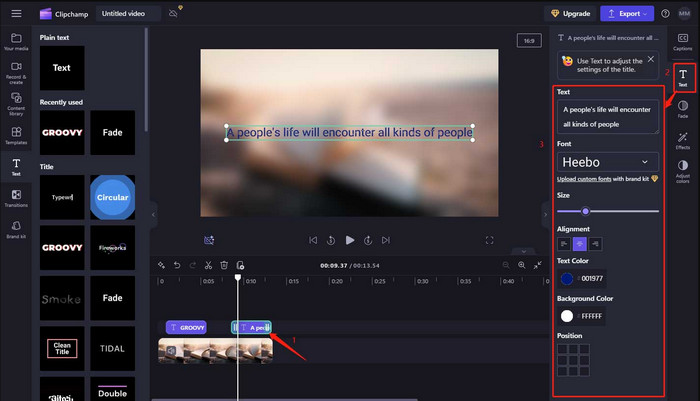700x401 pixels.
Task: Select the GROOVY text clip on timeline
Action: [x=186, y=327]
